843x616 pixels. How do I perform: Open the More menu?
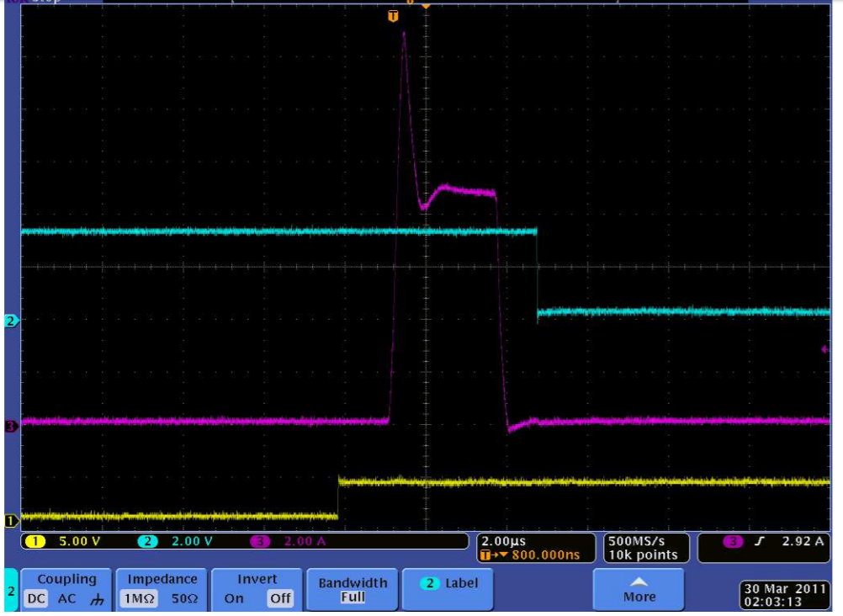tap(639, 590)
